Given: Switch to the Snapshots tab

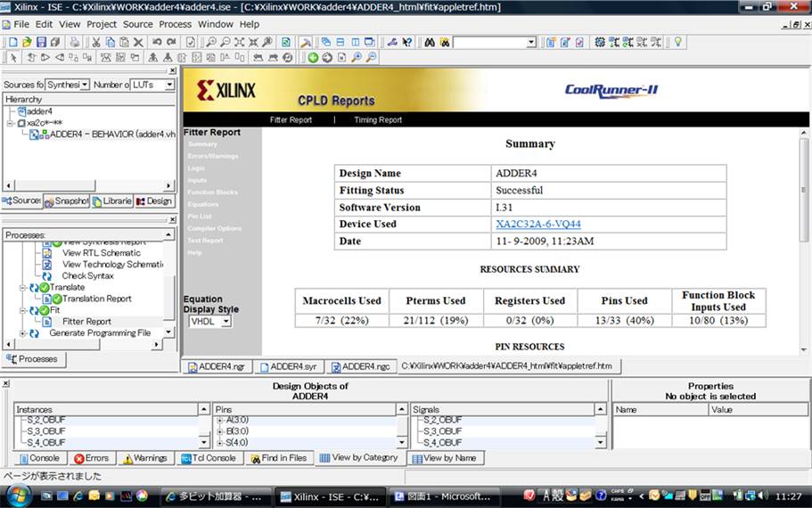Looking at the screenshot, I should pyautogui.click(x=66, y=201).
